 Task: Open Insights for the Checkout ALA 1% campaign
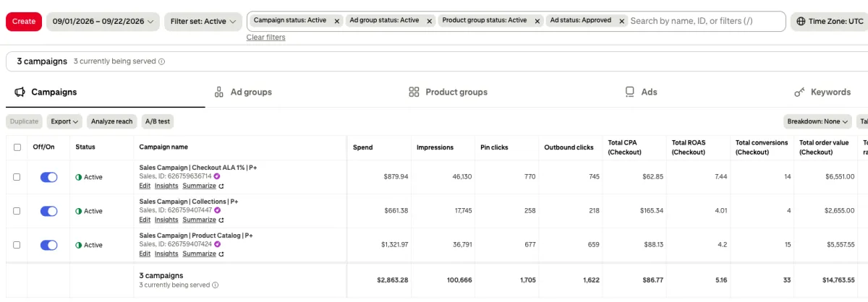click(x=166, y=186)
